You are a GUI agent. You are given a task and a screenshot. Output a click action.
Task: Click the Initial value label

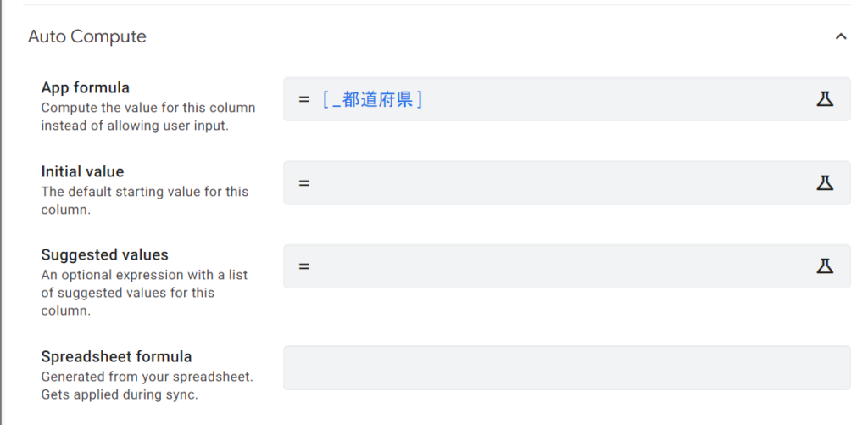(x=82, y=171)
